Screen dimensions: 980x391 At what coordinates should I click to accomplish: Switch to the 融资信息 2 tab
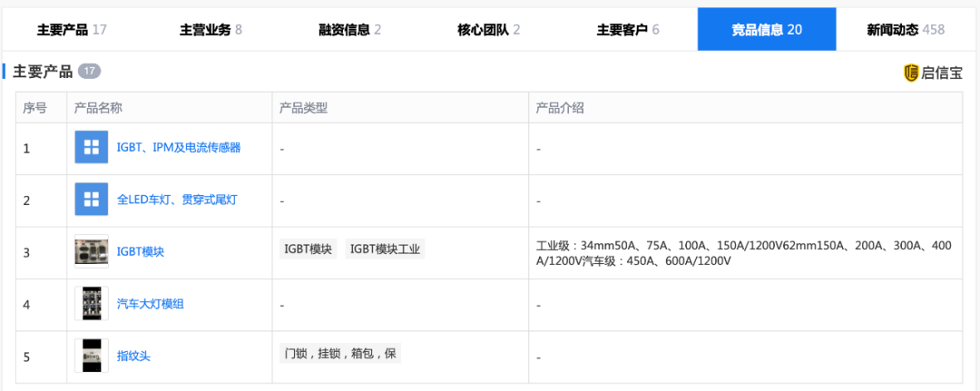[350, 29]
